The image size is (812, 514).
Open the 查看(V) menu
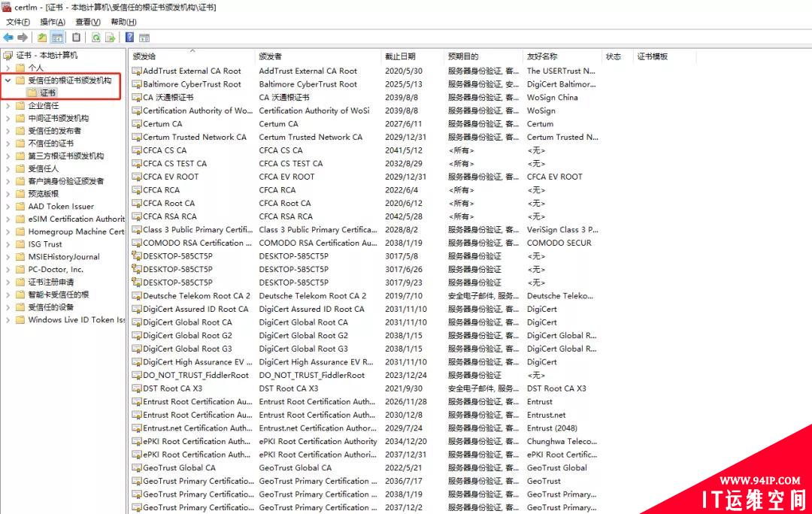(88, 22)
